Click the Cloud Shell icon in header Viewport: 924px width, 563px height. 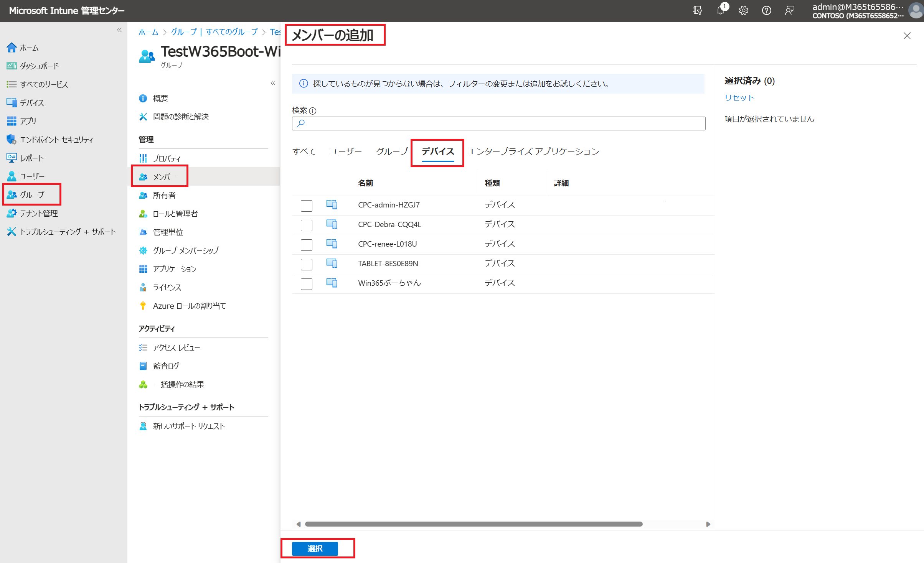(x=697, y=10)
